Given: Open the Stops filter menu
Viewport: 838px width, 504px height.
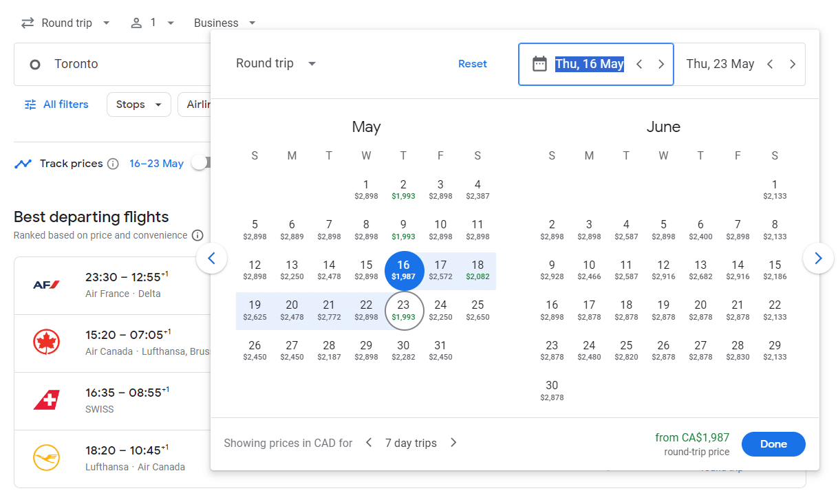Looking at the screenshot, I should 138,105.
